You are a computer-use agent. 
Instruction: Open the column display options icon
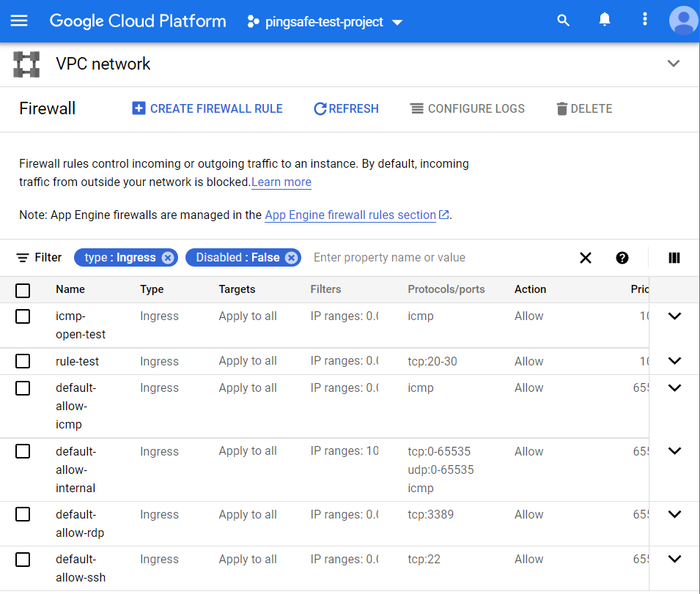pyautogui.click(x=674, y=258)
